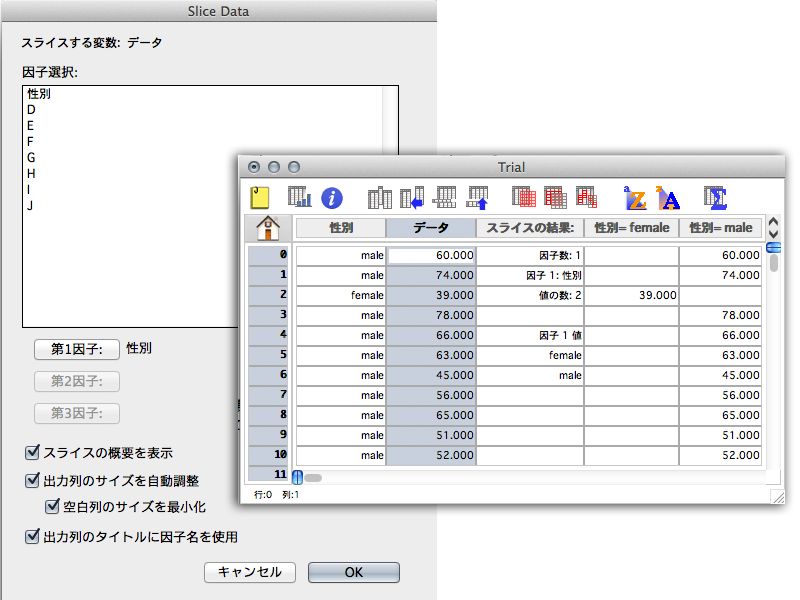Click the blue horizontal scroll thumb in Trial

(x=297, y=477)
